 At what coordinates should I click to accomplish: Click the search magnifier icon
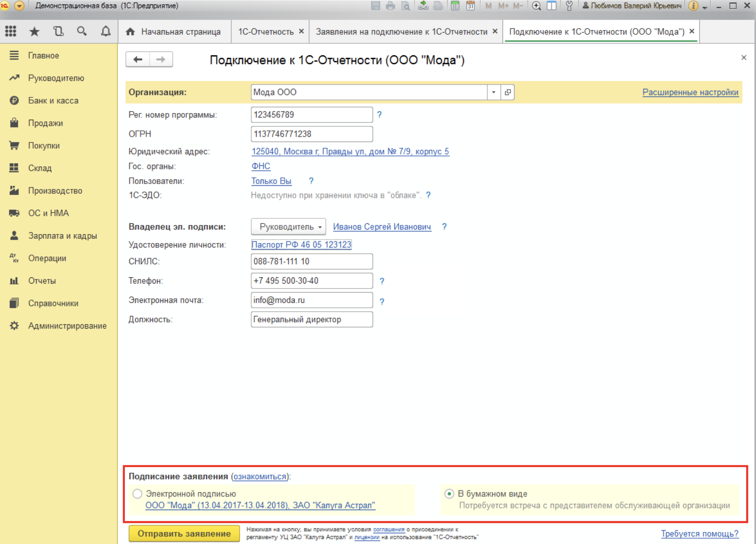point(82,31)
